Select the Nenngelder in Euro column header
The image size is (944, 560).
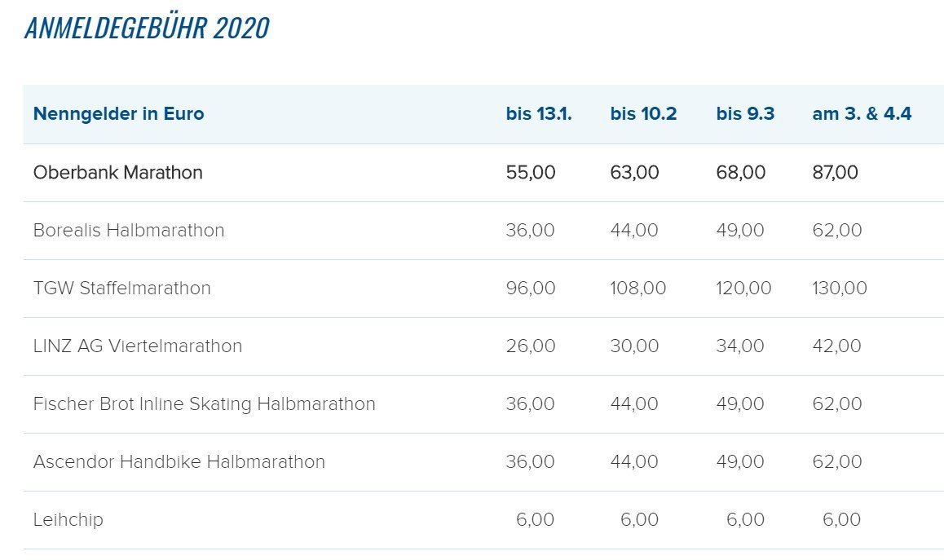(118, 114)
